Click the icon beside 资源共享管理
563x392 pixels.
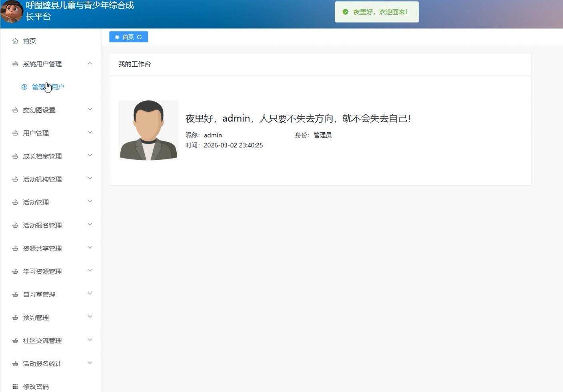point(15,248)
